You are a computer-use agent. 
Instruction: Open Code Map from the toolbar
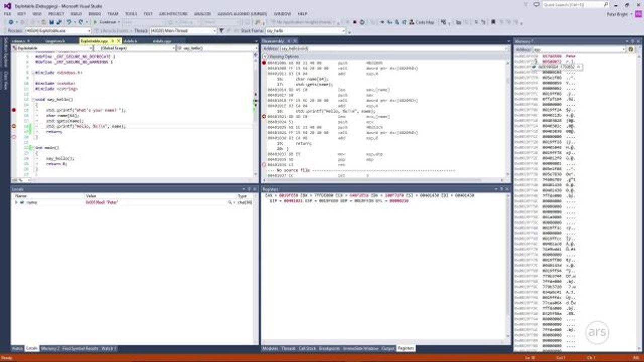(x=422, y=22)
